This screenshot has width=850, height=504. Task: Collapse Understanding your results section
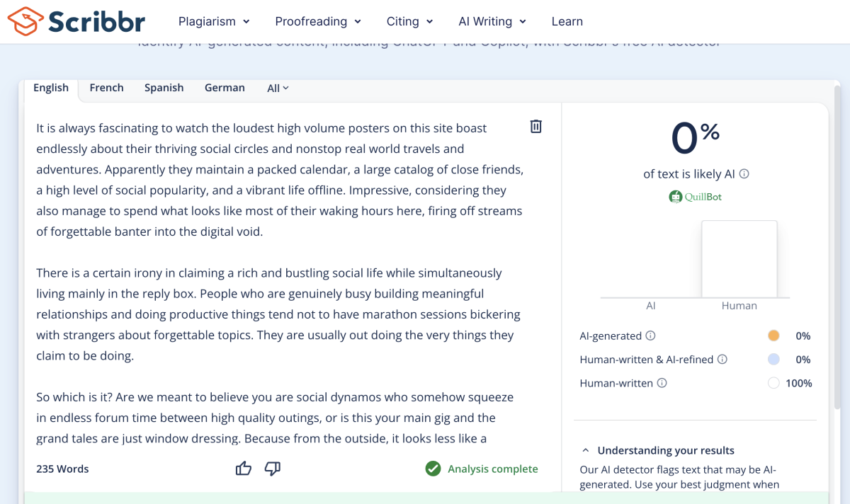586,450
